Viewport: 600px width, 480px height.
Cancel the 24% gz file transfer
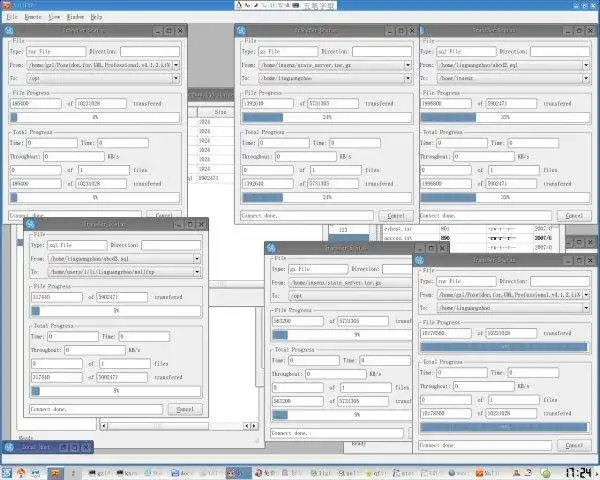tap(396, 216)
